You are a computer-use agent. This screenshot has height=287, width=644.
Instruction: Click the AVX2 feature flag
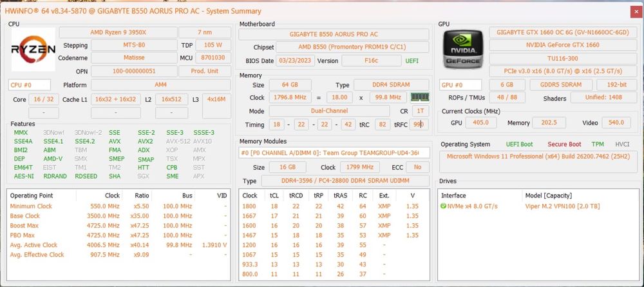[x=146, y=141]
